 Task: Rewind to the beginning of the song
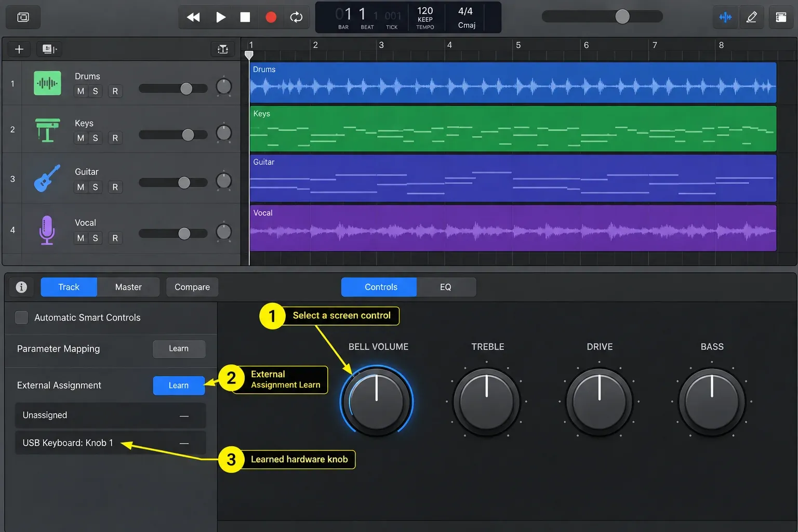[x=193, y=17]
